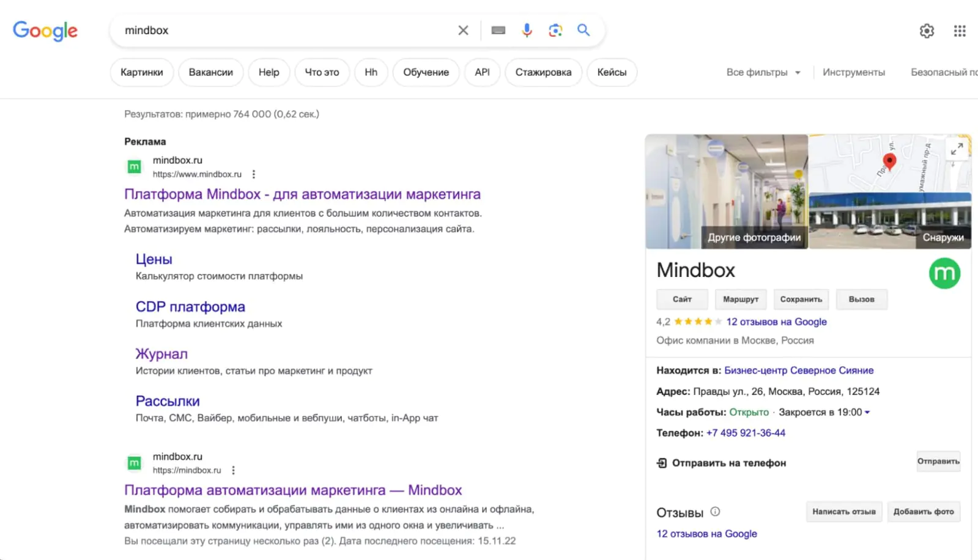Screen dimensions: 978x560
Task: Click the send to phone icon
Action: (x=662, y=463)
